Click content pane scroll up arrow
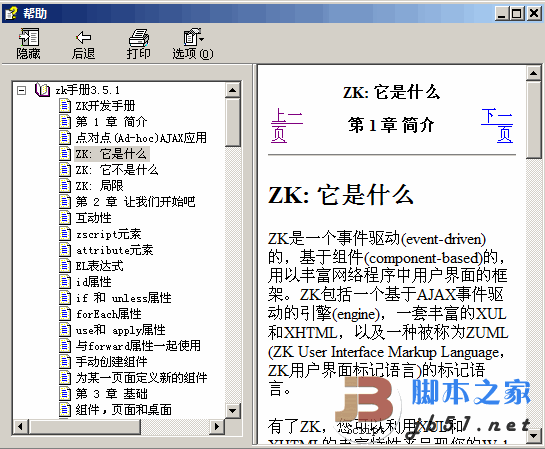Image resolution: width=545 pixels, height=449 pixels. 534,73
